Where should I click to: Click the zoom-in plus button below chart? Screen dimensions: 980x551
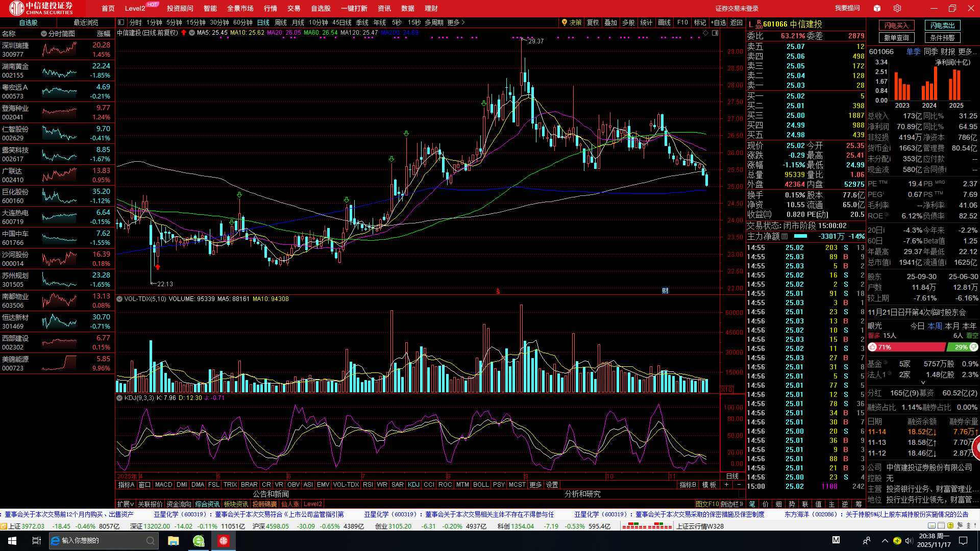click(726, 485)
